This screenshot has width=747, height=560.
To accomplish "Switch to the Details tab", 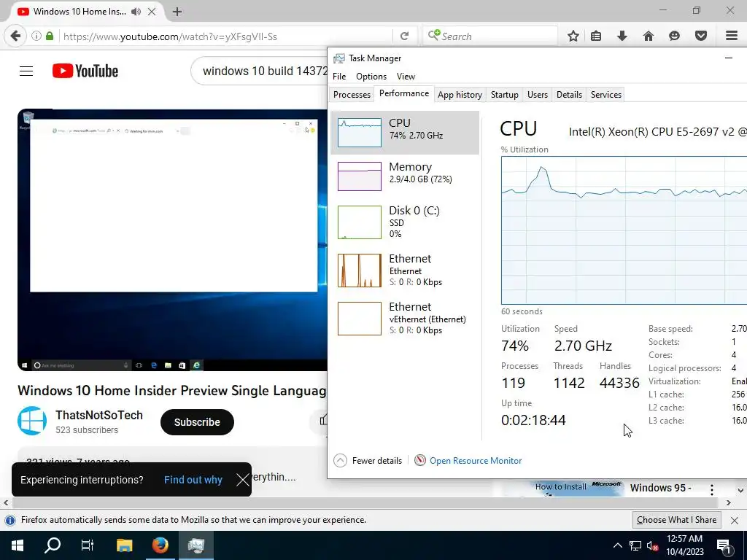I will [569, 95].
